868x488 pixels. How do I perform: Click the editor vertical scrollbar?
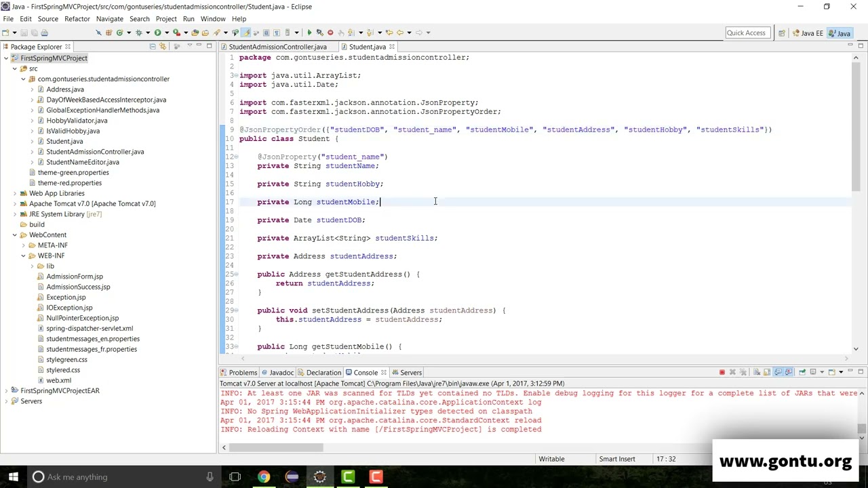[x=856, y=203]
